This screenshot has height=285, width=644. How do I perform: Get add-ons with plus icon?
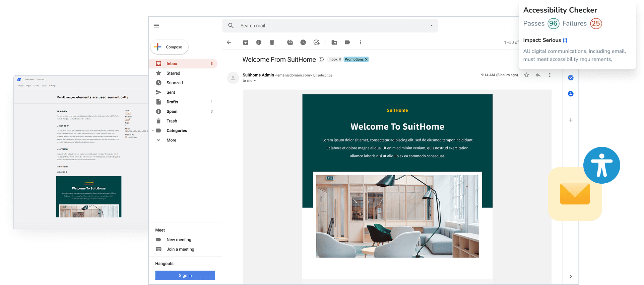(x=571, y=120)
